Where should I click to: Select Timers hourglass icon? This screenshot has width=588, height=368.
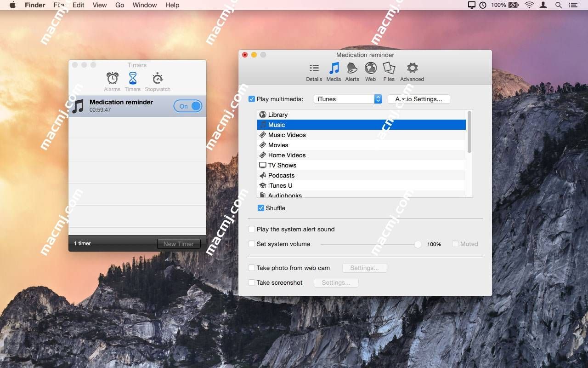[133, 78]
